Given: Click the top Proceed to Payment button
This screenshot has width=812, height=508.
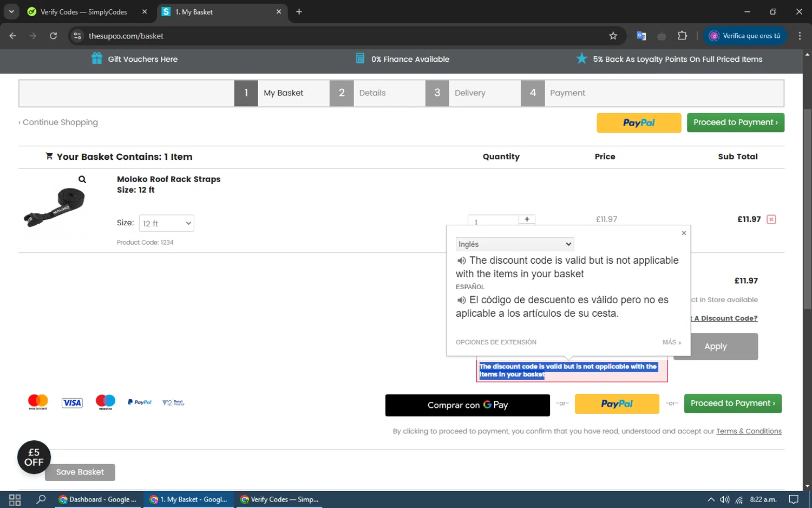Looking at the screenshot, I should [735, 122].
